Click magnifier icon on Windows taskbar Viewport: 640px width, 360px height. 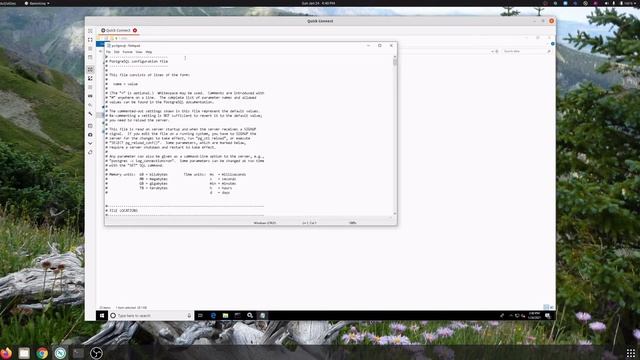(x=250, y=316)
